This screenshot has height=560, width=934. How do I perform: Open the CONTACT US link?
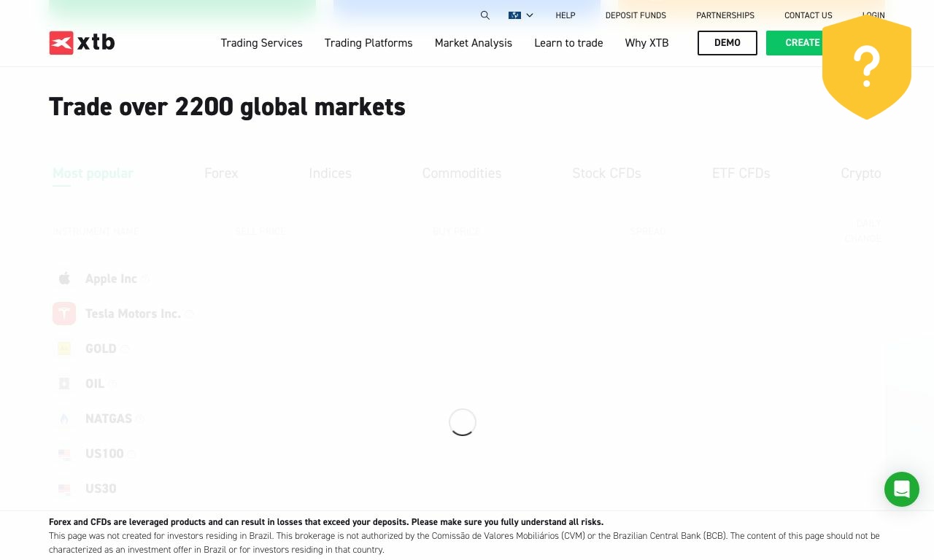[808, 15]
